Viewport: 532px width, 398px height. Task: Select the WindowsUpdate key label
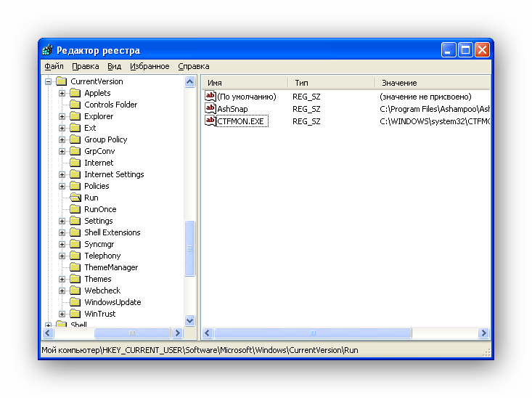point(112,302)
